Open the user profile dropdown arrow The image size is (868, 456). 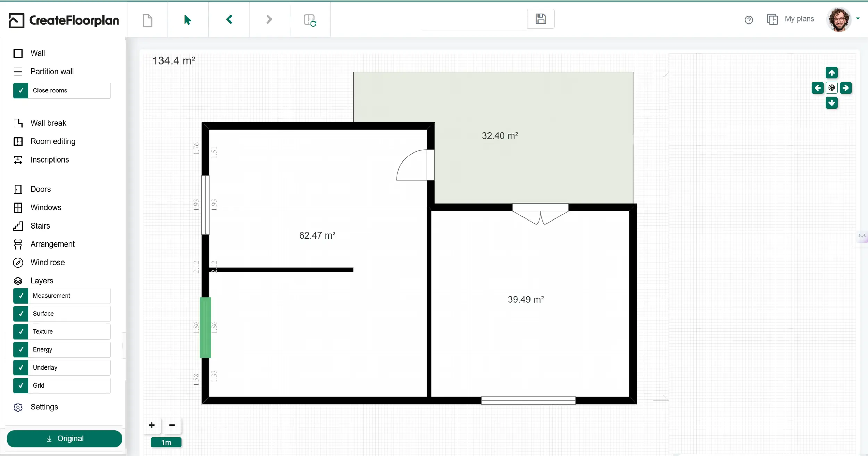click(x=858, y=19)
